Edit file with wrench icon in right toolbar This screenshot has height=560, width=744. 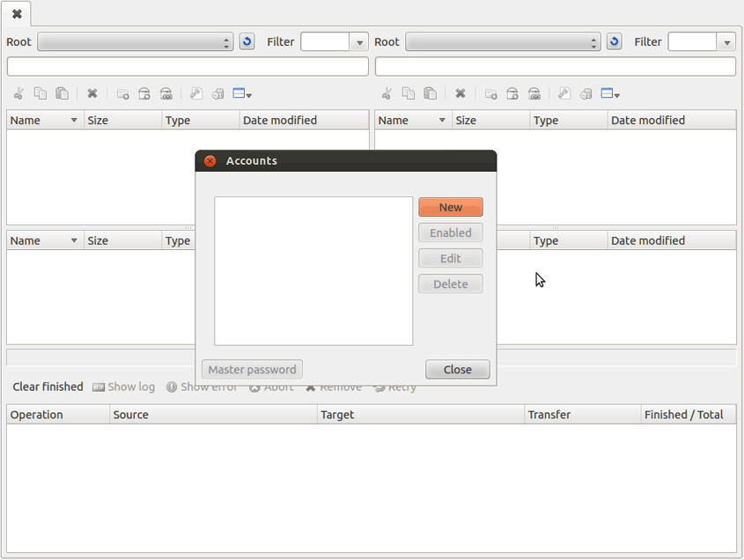pos(564,93)
